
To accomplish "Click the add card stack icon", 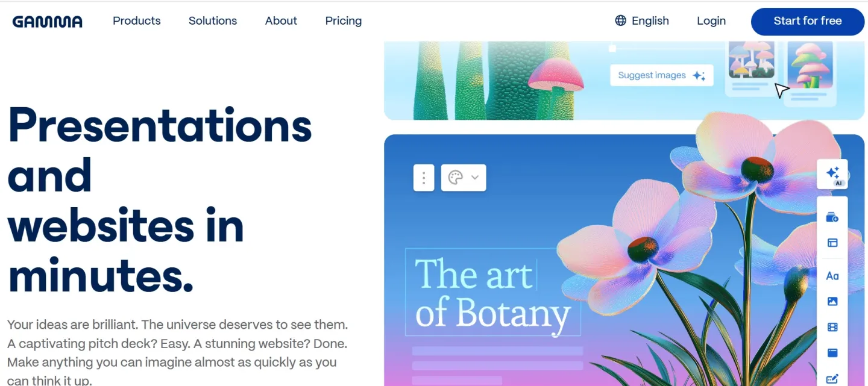I will tap(832, 217).
